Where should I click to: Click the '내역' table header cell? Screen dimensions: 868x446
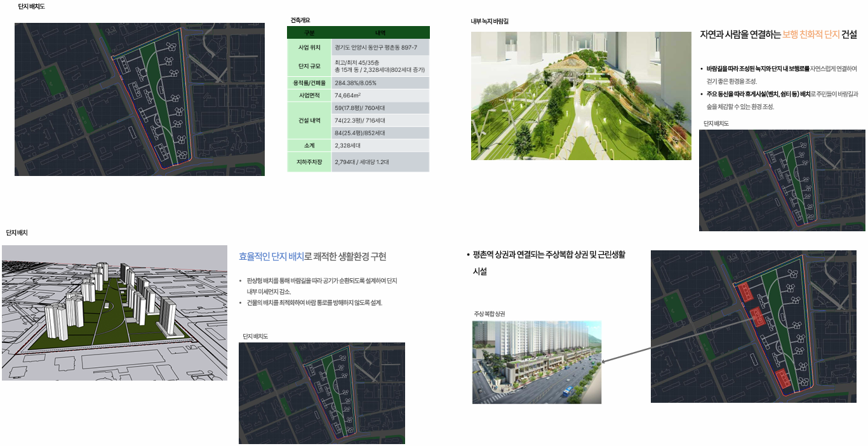click(380, 33)
